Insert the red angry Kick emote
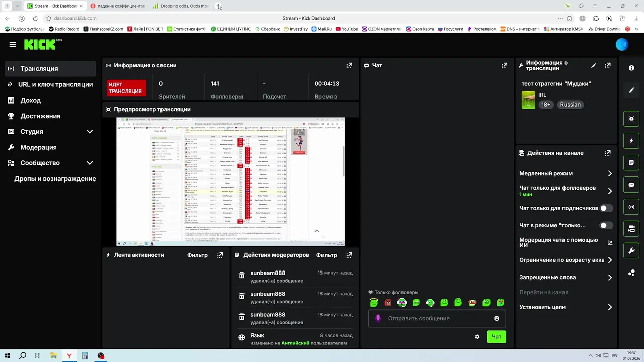The width and height of the screenshot is (644, 362). pos(388,303)
